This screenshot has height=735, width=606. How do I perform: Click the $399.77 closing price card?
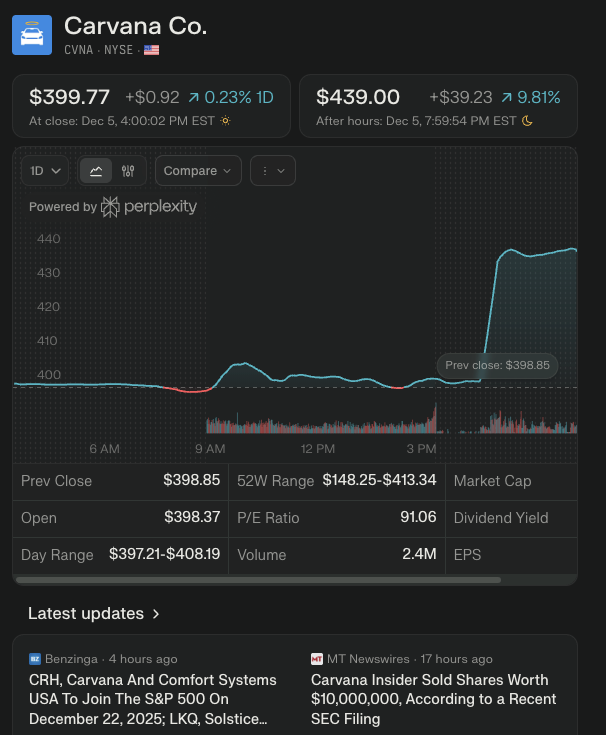click(x=151, y=106)
